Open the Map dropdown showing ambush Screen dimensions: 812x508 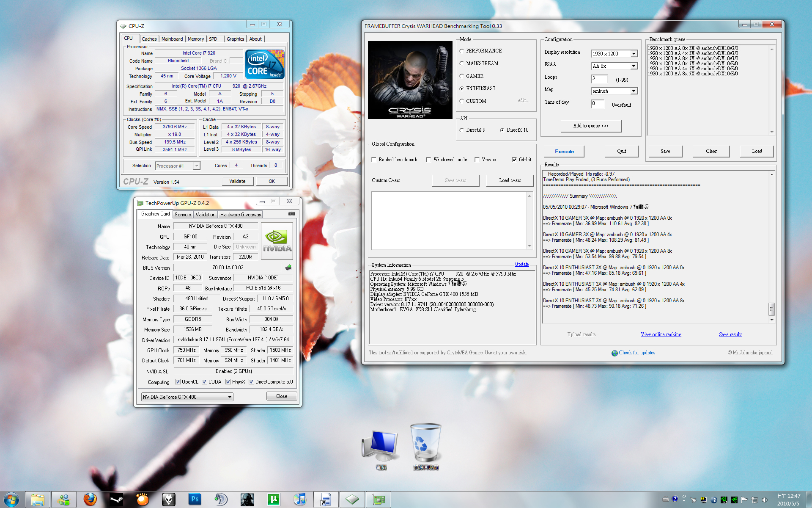[x=634, y=91]
